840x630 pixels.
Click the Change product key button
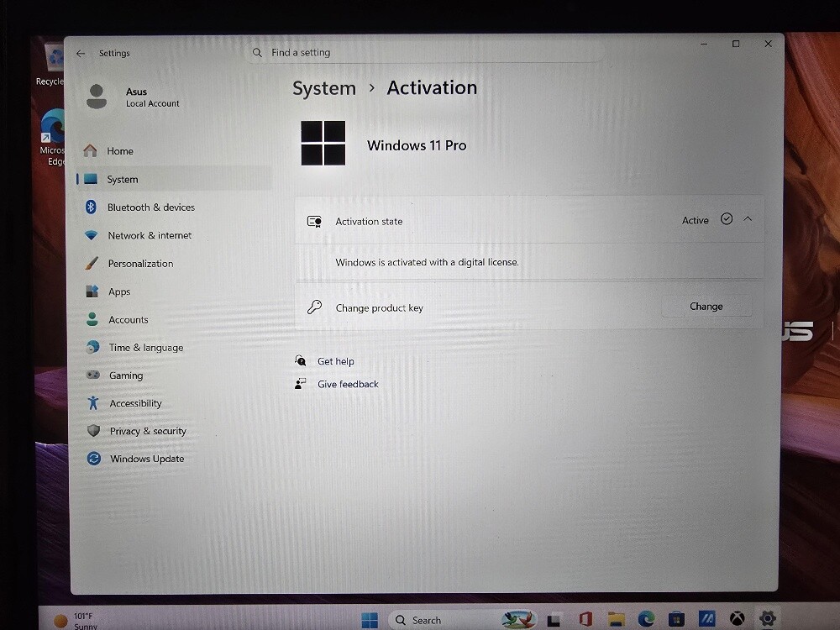coord(706,307)
